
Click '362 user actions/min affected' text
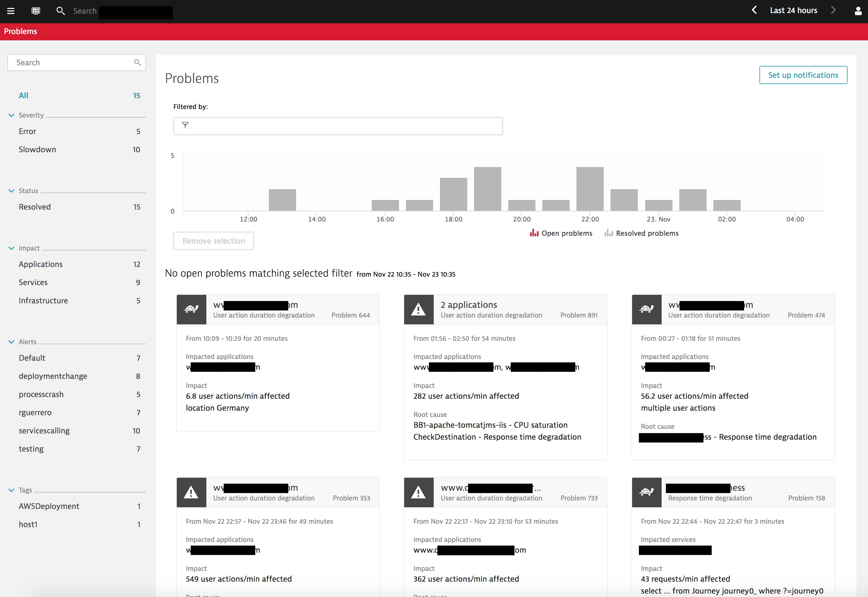click(466, 579)
